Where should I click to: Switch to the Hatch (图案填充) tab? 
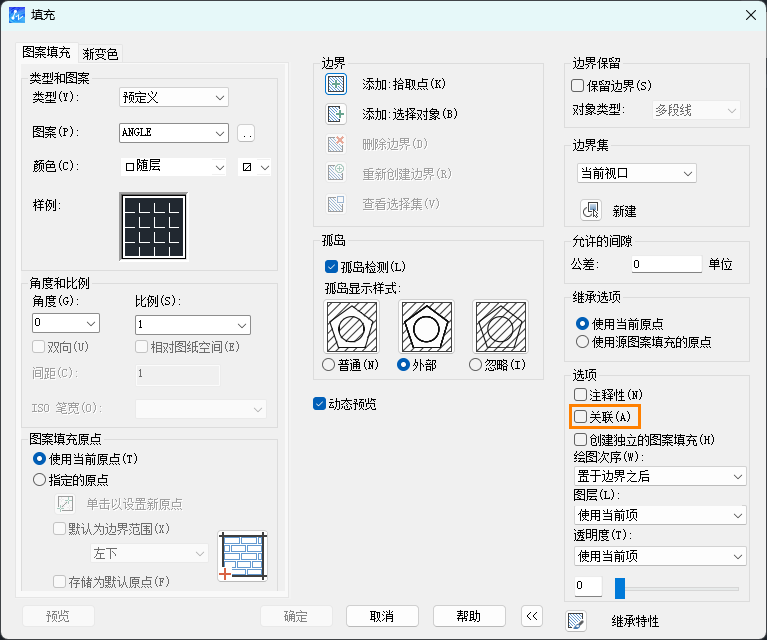click(46, 52)
